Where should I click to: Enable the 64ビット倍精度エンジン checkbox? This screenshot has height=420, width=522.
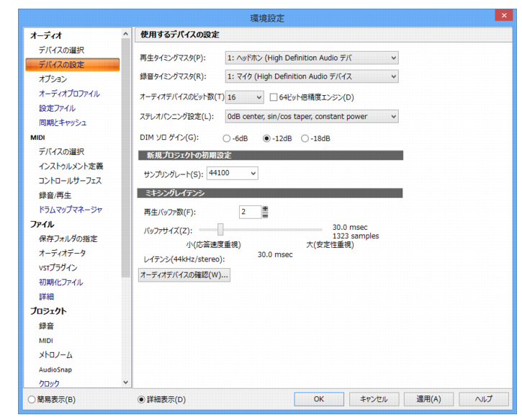(x=274, y=97)
